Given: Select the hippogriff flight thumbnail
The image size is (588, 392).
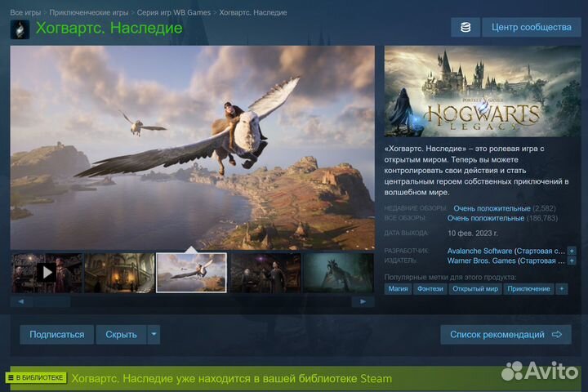Looking at the screenshot, I should click(191, 273).
